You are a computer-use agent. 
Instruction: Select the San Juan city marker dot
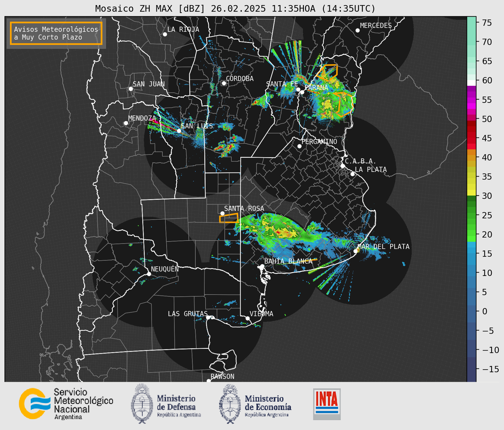[x=131, y=89]
